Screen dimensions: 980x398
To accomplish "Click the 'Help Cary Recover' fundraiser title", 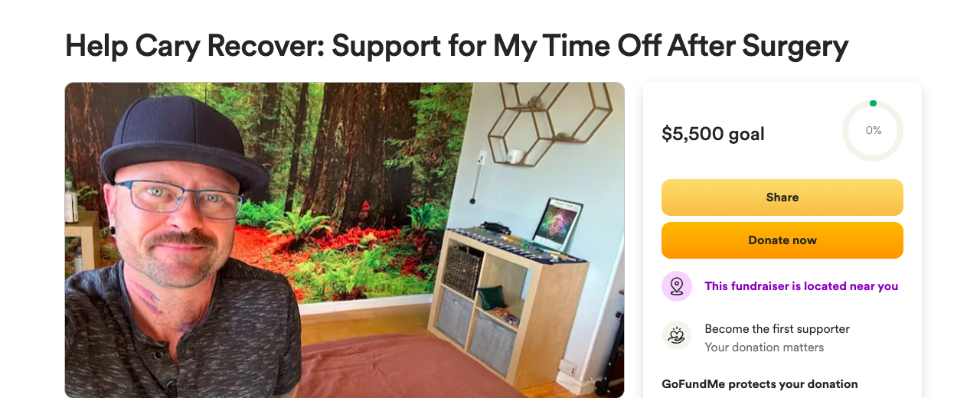I will click(456, 47).
